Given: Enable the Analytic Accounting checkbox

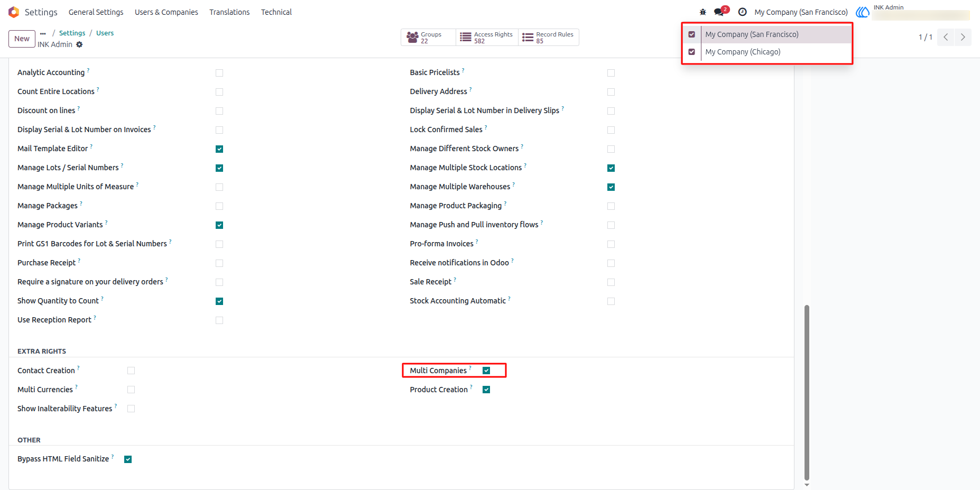Looking at the screenshot, I should [219, 73].
